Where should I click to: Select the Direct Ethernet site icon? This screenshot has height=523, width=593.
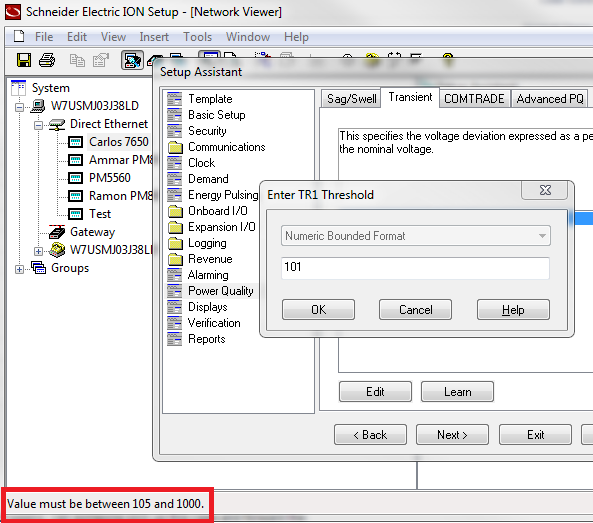click(57, 124)
